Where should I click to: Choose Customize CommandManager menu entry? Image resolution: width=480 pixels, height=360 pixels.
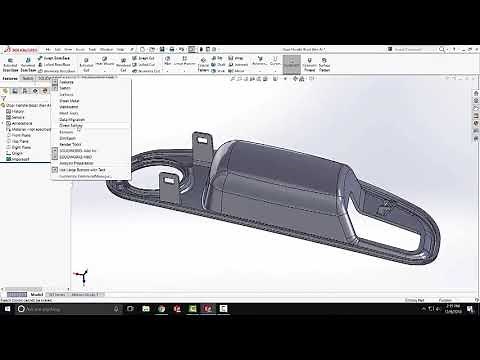pos(85,176)
